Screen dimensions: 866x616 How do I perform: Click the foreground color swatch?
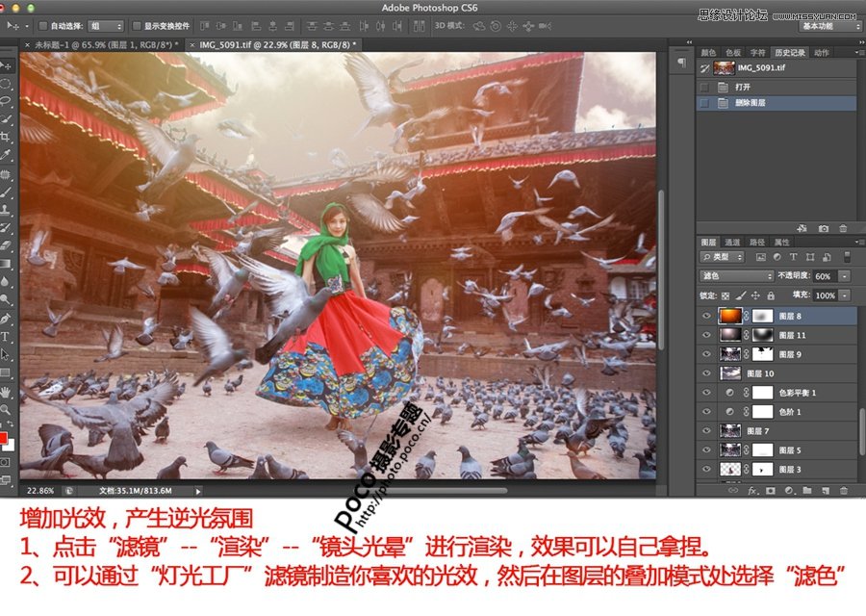pos(4,438)
